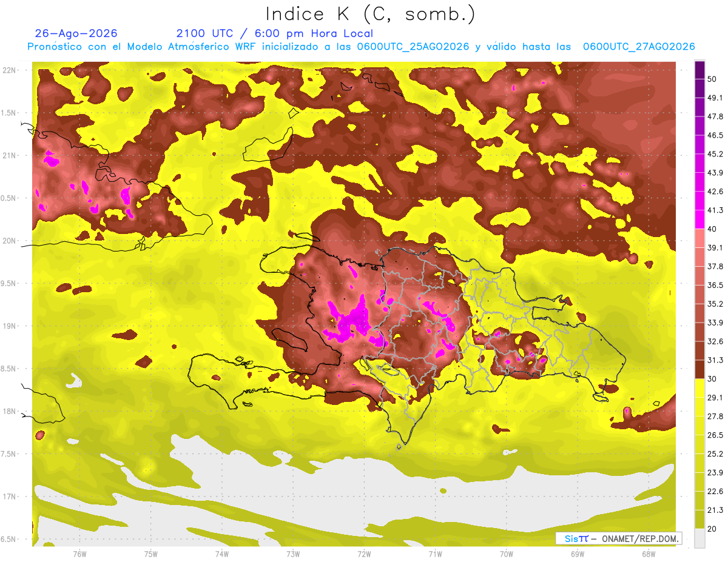Click the '37.8' color scale value
This screenshot has width=728, height=562.
pos(715,266)
